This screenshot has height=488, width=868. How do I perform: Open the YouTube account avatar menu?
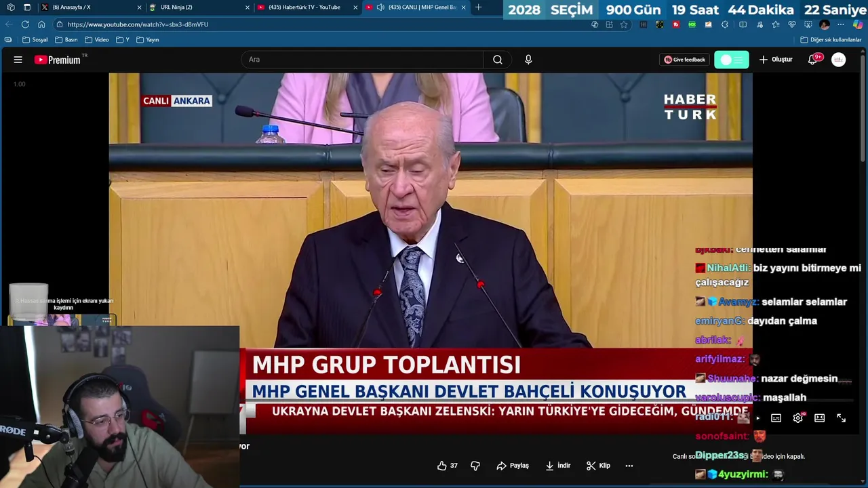click(x=839, y=60)
